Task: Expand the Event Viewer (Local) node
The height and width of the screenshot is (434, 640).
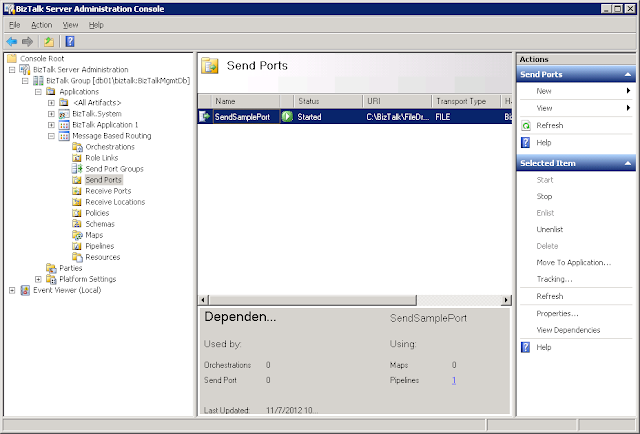Action: coord(12,290)
